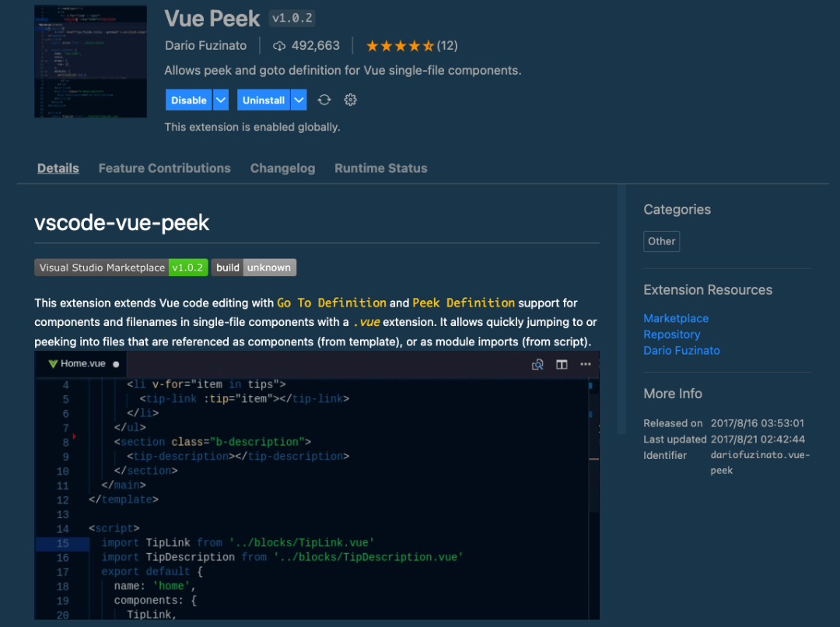Open the Repository resource link

click(672, 335)
